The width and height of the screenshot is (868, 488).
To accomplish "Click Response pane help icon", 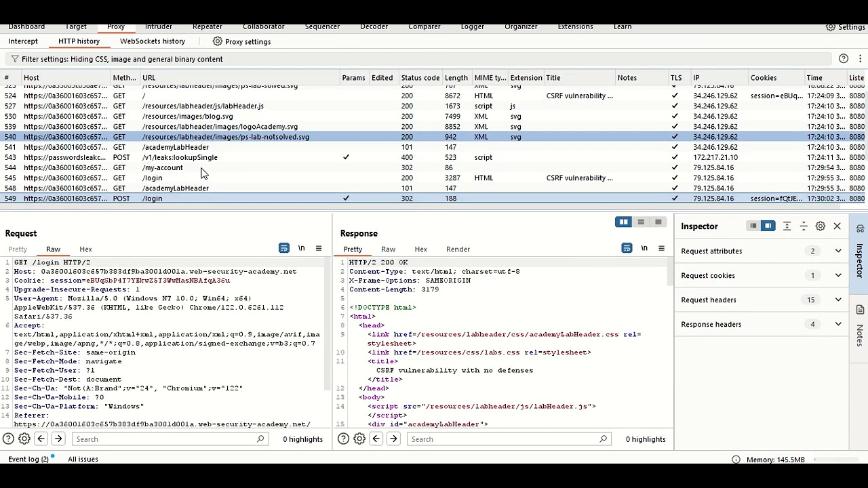I will coord(343,439).
